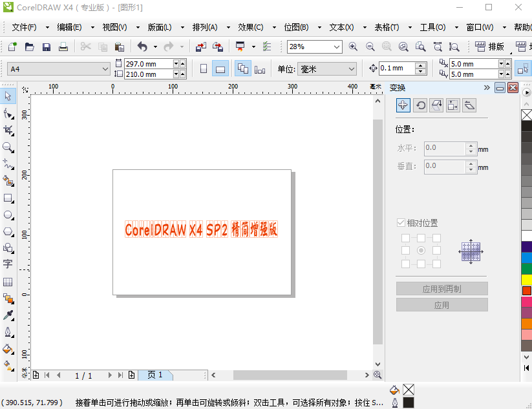Click the 应用 button
Viewport: 532px width, 409px height.
442,305
